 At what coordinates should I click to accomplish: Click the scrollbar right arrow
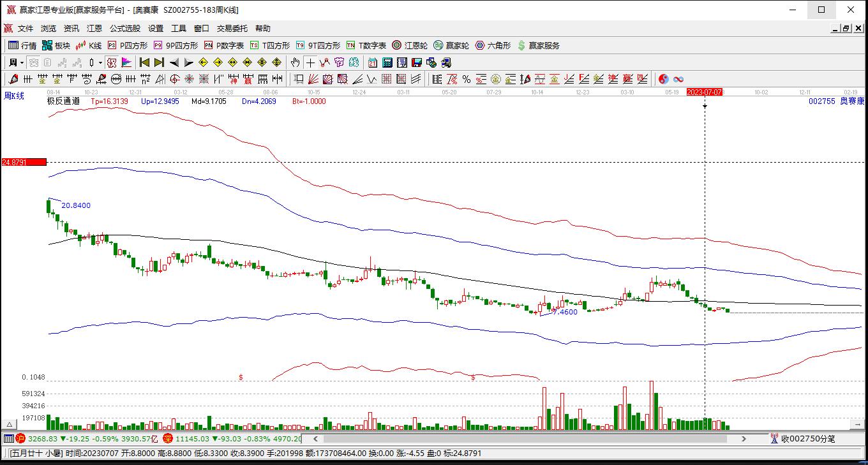pyautogui.click(x=744, y=439)
